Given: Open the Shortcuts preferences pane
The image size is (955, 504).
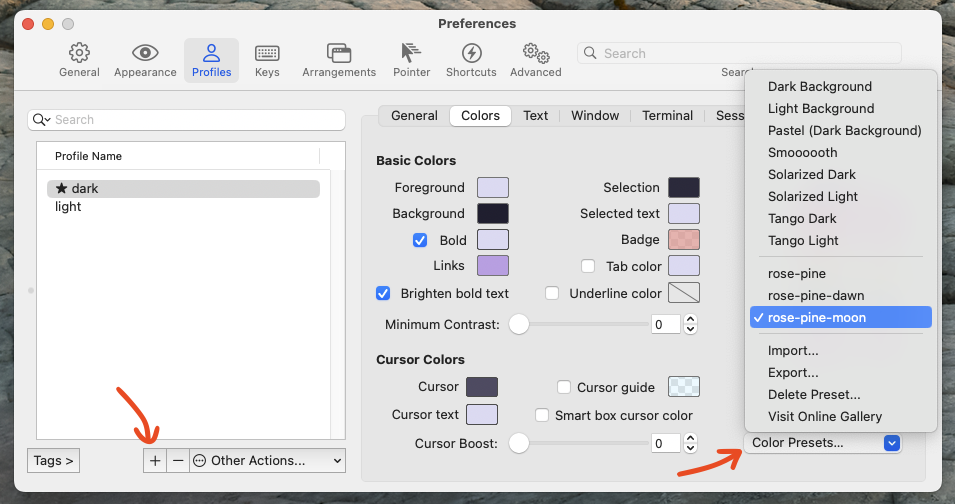Looking at the screenshot, I should [471, 60].
